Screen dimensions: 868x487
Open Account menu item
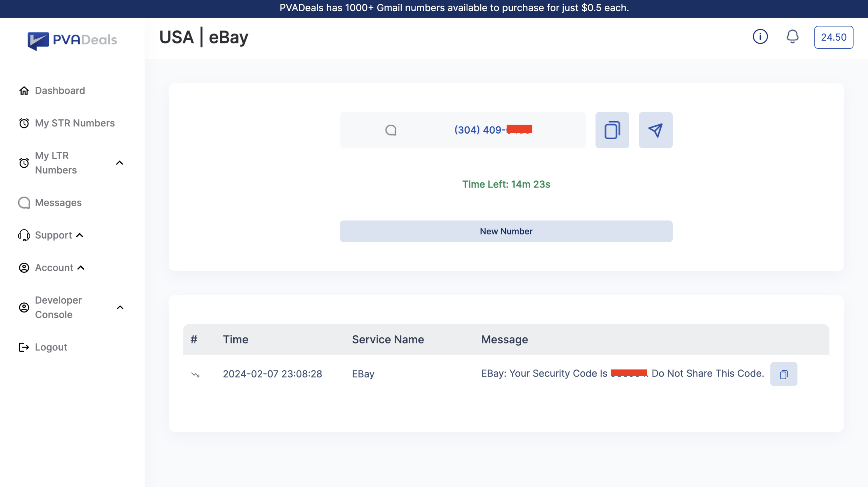tap(54, 268)
